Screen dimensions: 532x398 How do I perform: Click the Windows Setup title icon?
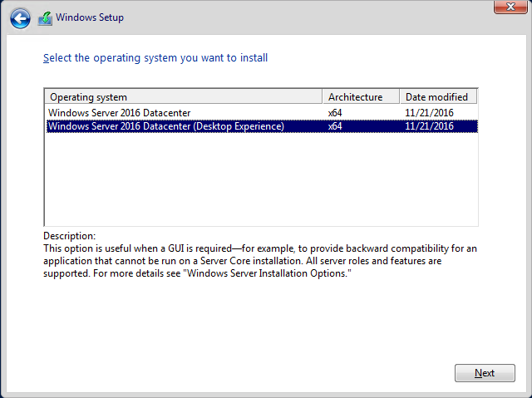pyautogui.click(x=45, y=18)
